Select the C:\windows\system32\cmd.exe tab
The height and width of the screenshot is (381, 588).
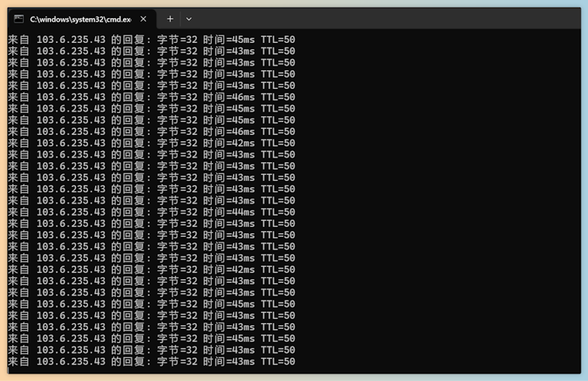(x=81, y=19)
